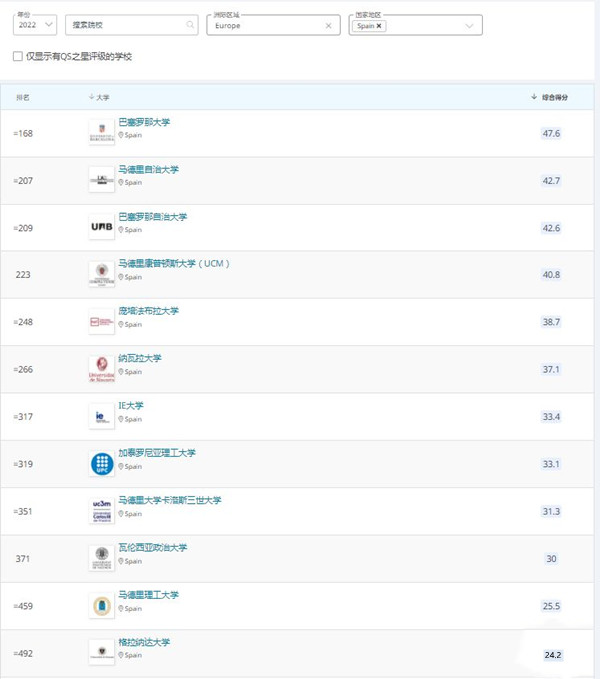The width and height of the screenshot is (600, 679).
Task: Click the University of Granada logo
Action: 102,652
